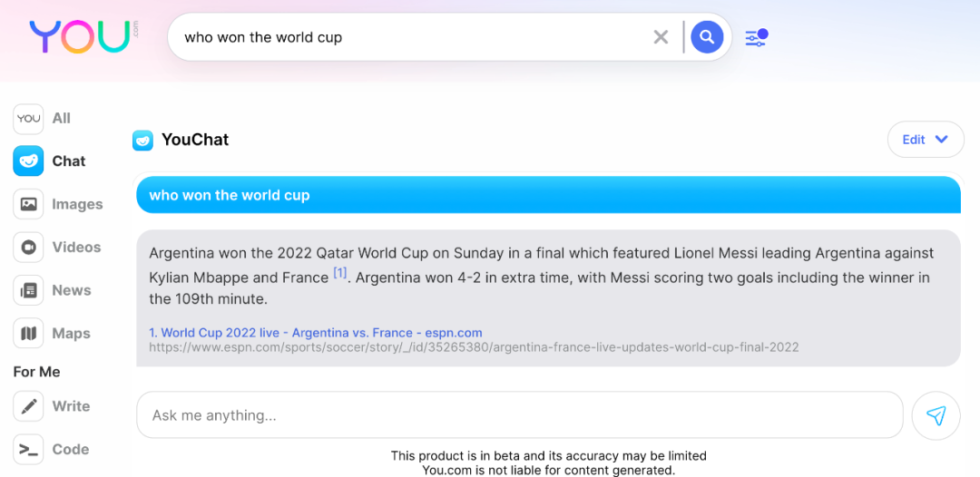
Task: Open search filter settings sliders icon
Action: click(756, 37)
